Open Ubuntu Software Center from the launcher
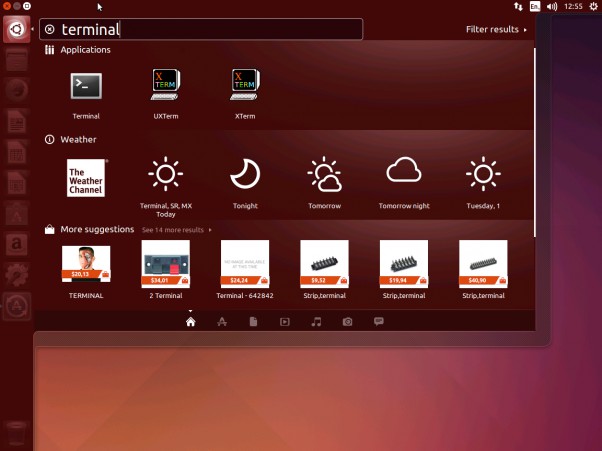The height and width of the screenshot is (451, 602). 17,213
